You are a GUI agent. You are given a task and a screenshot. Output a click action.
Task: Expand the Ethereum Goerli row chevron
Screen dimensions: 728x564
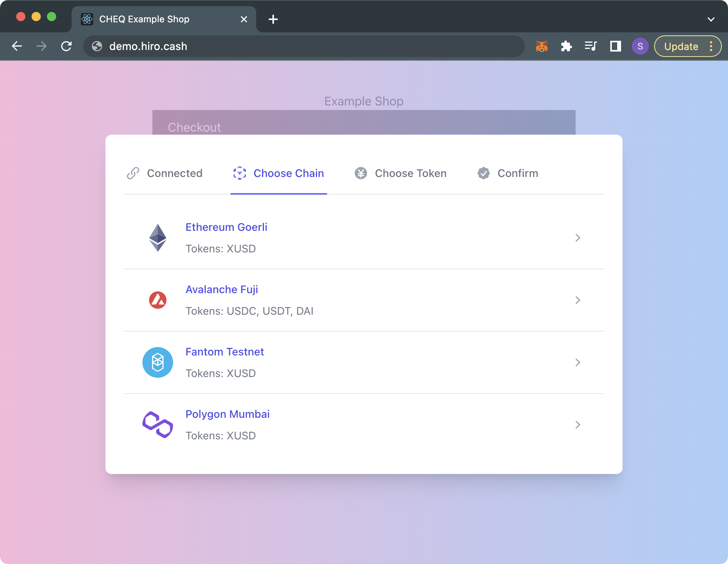(578, 238)
